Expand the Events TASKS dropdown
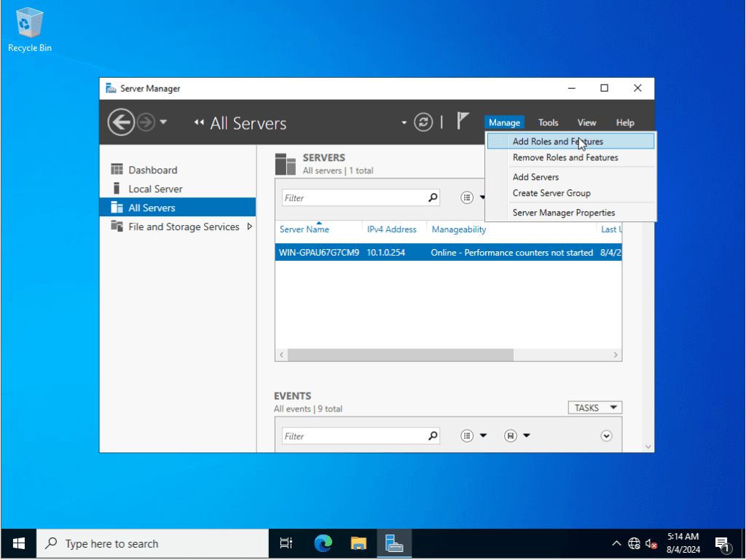 pyautogui.click(x=594, y=408)
